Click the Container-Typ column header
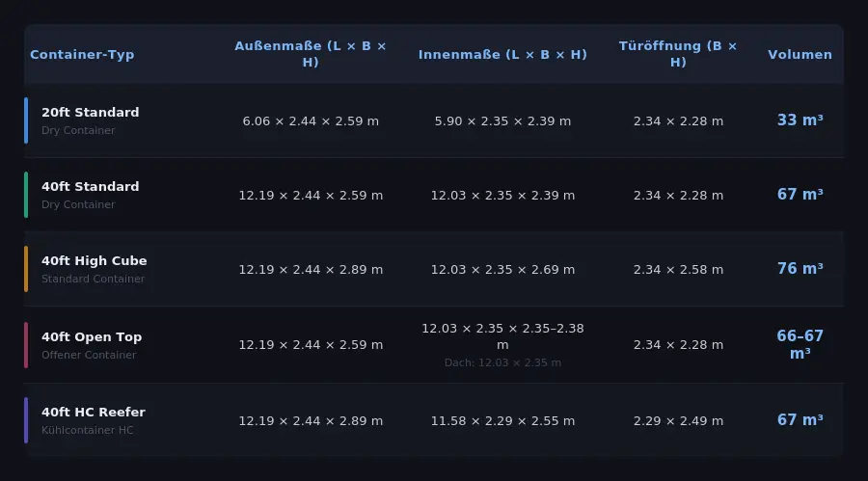Screen dimensions: 868x481 tap(82, 55)
